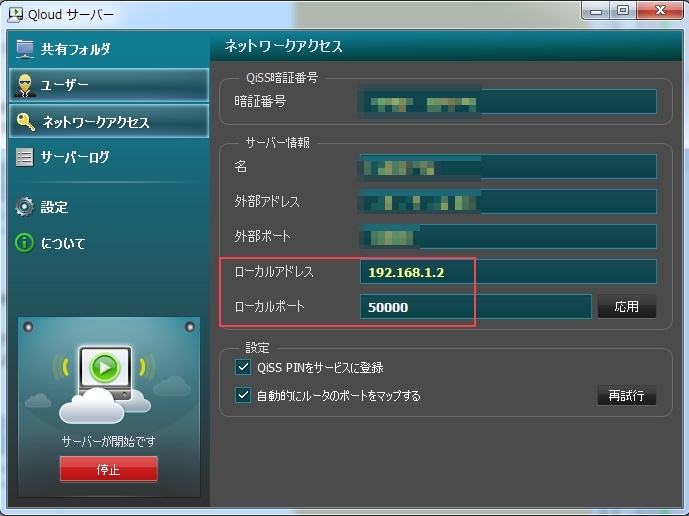This screenshot has height=516, width=689.
Task: Open the サーバーログ page
Action: pos(109,157)
